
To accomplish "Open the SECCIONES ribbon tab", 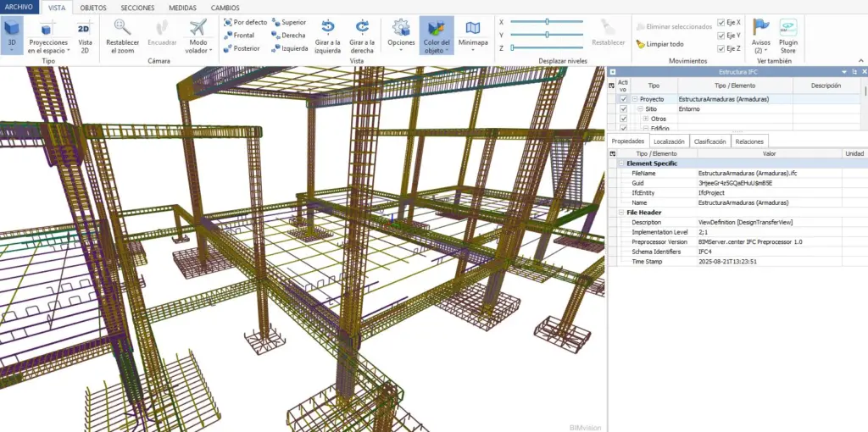I will [x=137, y=8].
